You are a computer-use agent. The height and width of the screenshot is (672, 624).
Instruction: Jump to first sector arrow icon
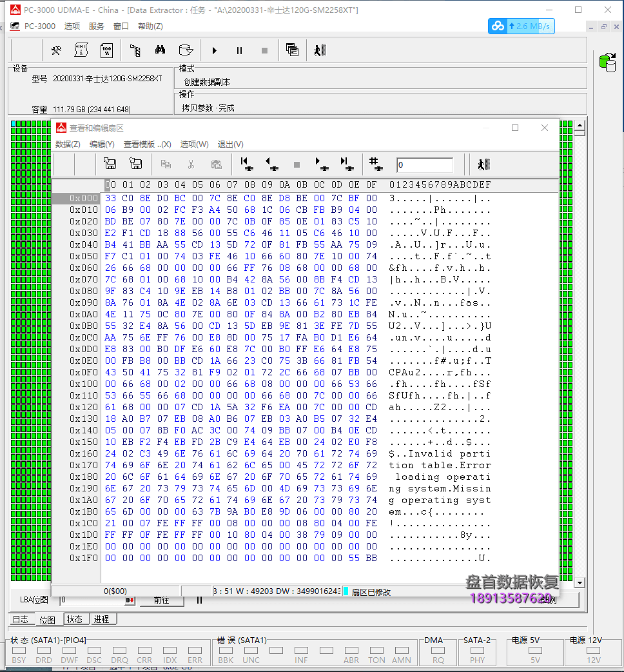(x=247, y=164)
